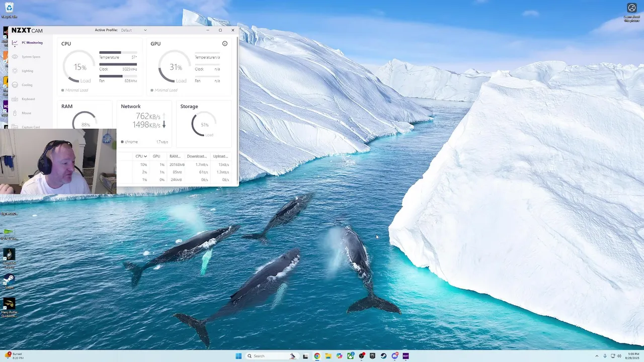
Task: Click the NZXT CAM logo
Action: click(x=27, y=31)
